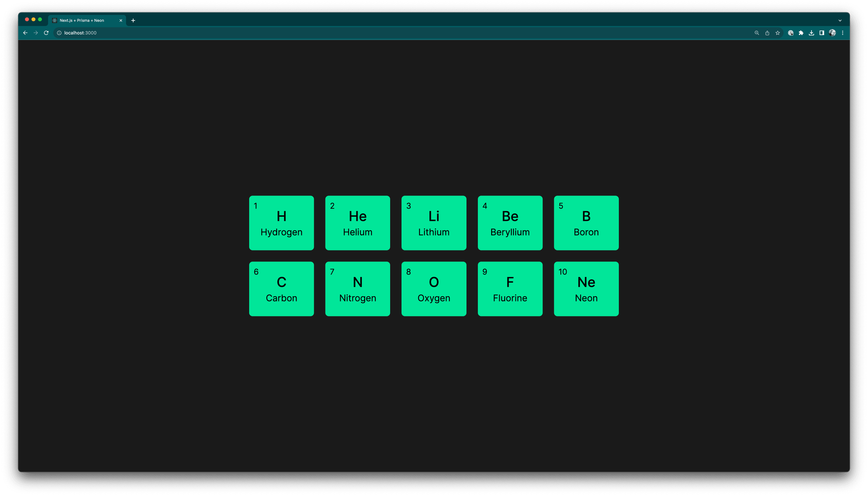This screenshot has width=868, height=496.
Task: Open a new tab with plus
Action: click(133, 20)
